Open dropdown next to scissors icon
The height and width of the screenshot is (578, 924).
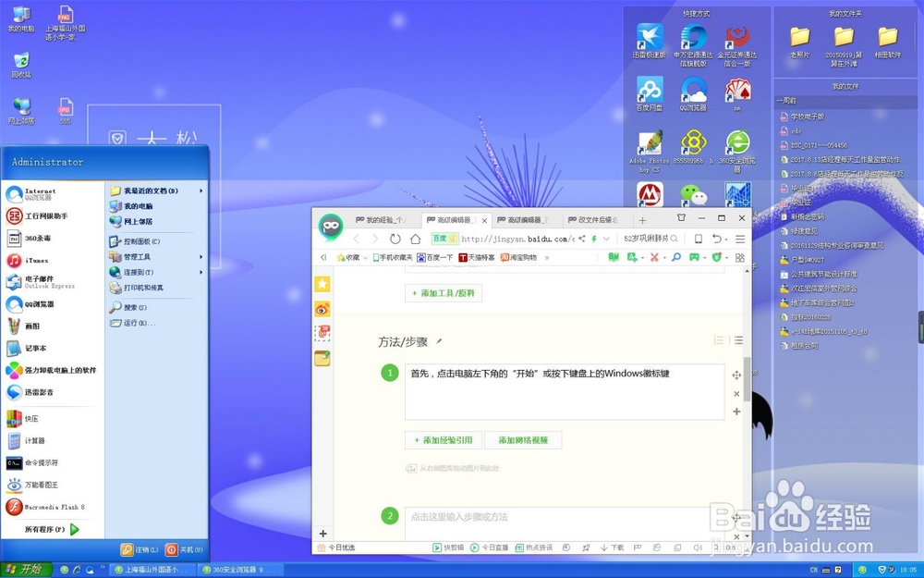(664, 258)
